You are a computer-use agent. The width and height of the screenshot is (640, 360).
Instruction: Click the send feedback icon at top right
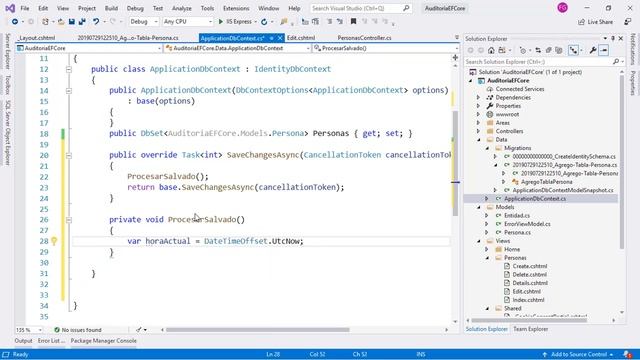point(628,22)
